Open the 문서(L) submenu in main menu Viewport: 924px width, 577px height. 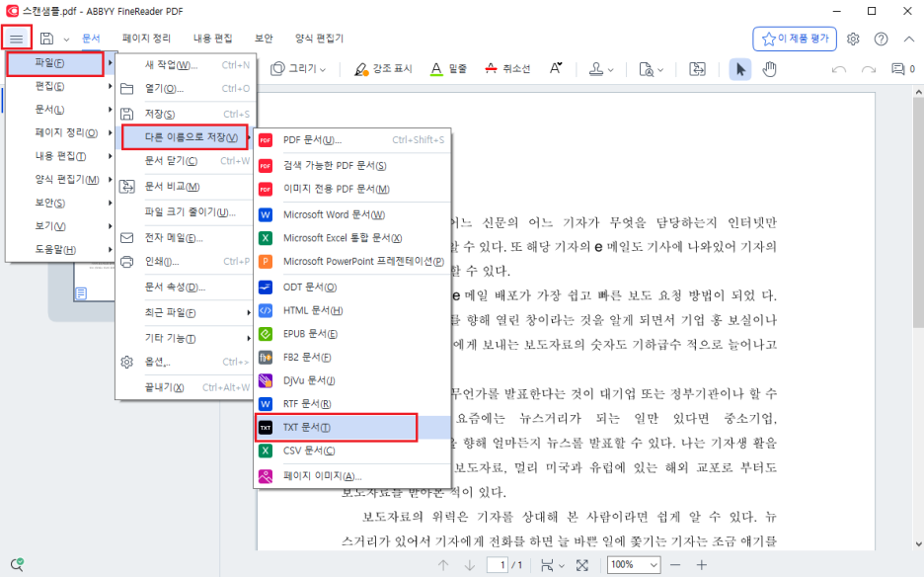click(59, 110)
